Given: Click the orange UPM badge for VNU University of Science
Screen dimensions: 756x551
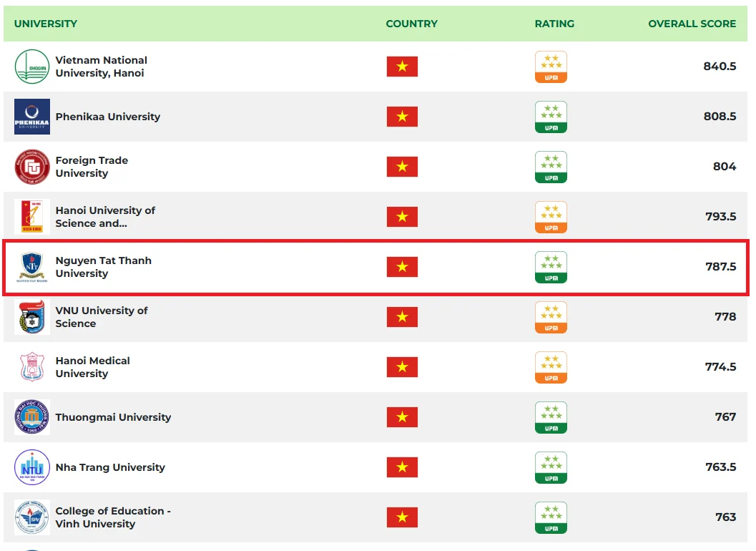Looking at the screenshot, I should coord(551,317).
